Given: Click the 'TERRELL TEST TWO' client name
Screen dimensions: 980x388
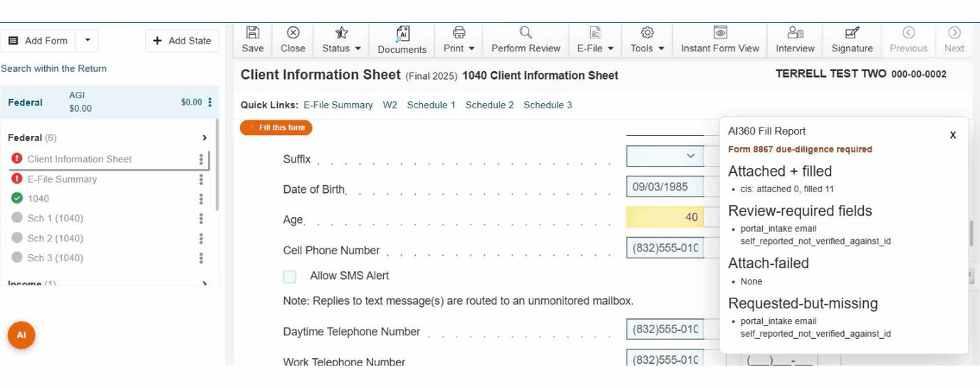Looking at the screenshot, I should 831,74.
